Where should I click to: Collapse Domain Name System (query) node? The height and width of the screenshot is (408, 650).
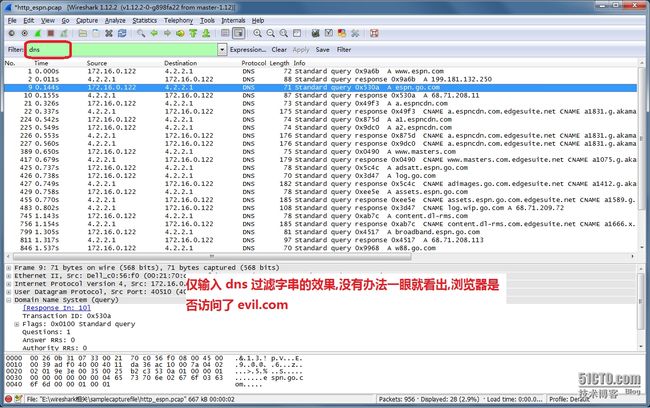pos(9,300)
